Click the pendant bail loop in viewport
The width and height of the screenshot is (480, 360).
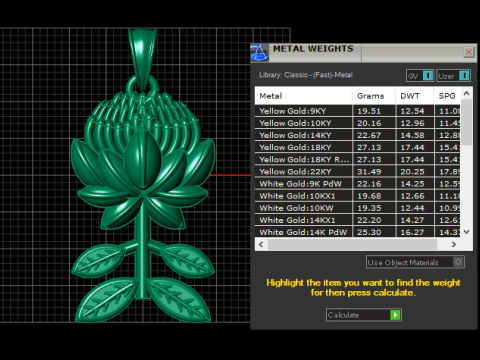142,58
